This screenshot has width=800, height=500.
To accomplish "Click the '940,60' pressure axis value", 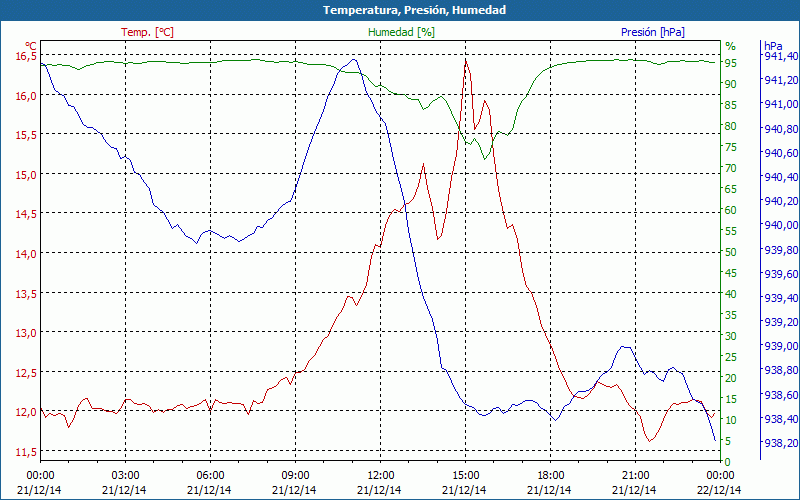I will click(782, 153).
